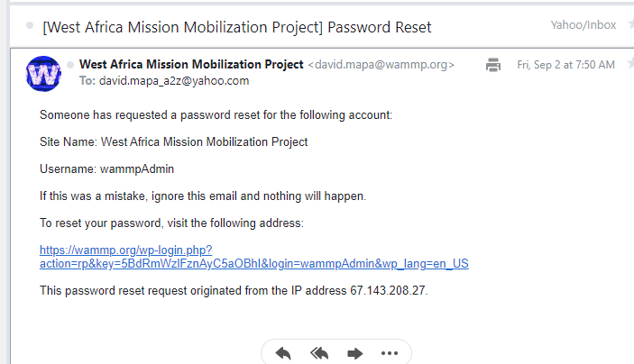Click the david.mapa@wammp.org sender address
Viewport: 634px width, 364px height.
(x=381, y=65)
